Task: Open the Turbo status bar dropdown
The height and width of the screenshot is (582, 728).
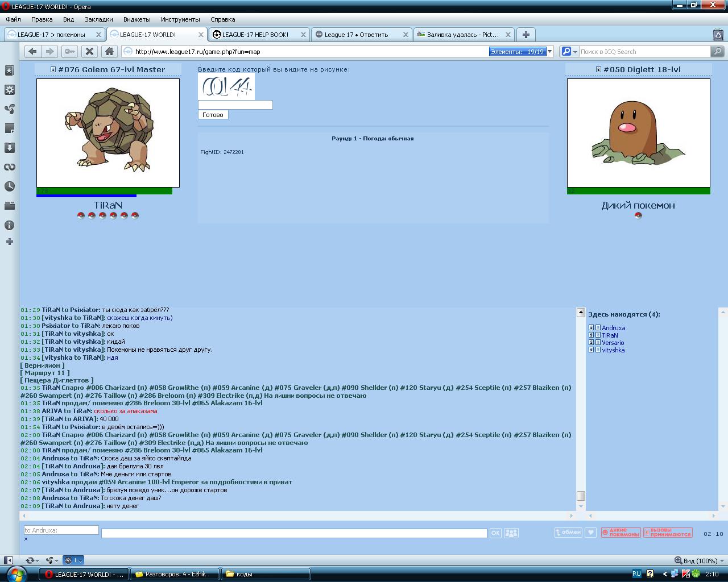Action: pos(73,560)
